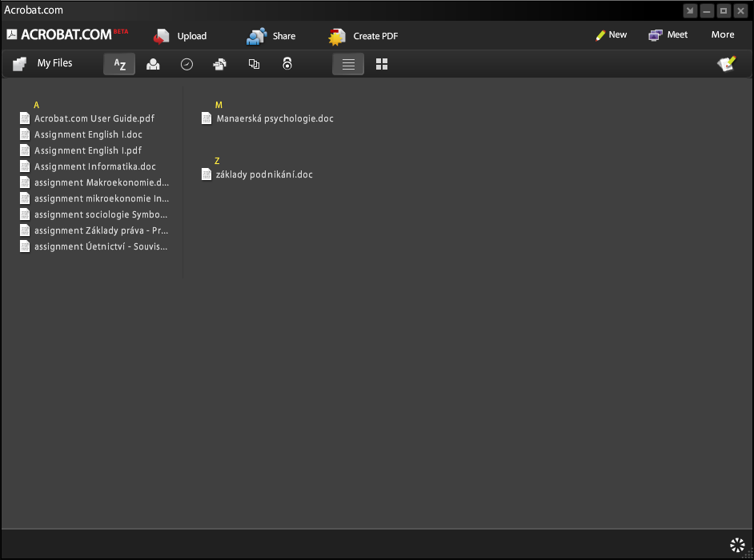Viewport: 754px width, 560px height.
Task: Open Manaerská psychologie.doc
Action: 275,118
